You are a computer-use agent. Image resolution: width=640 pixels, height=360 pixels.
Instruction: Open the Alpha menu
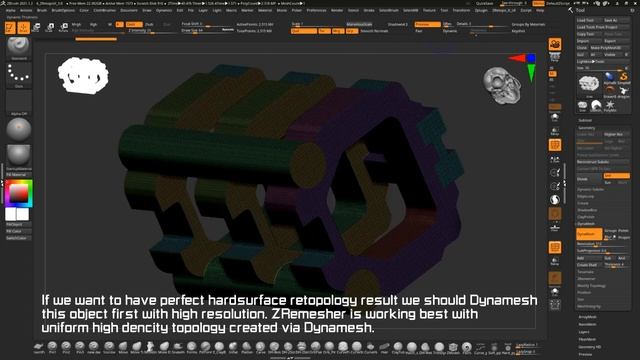click(x=10, y=10)
